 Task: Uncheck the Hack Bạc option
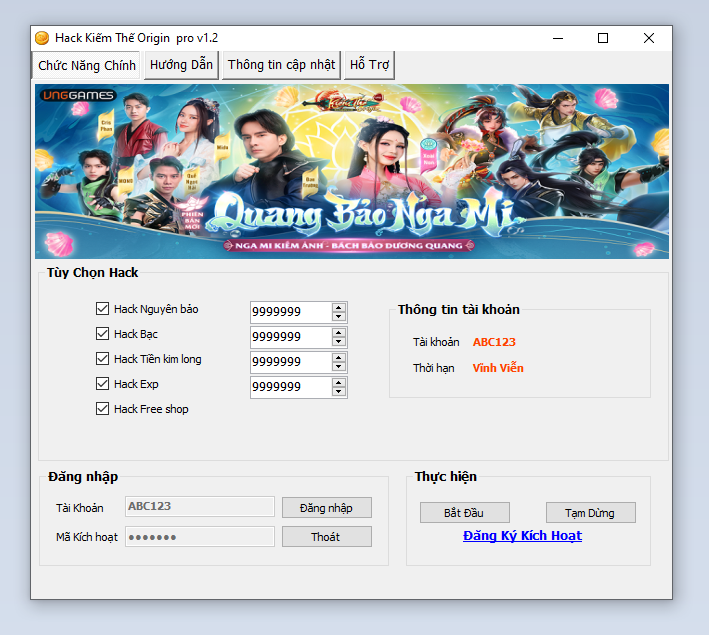point(102,334)
